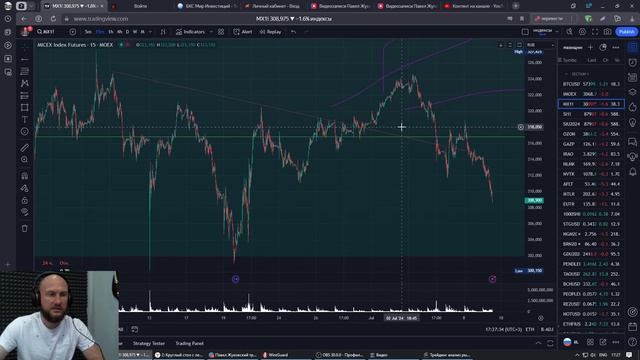Publish the chart idea
This screenshot has height=360, width=640.
pyautogui.click(x=626, y=32)
